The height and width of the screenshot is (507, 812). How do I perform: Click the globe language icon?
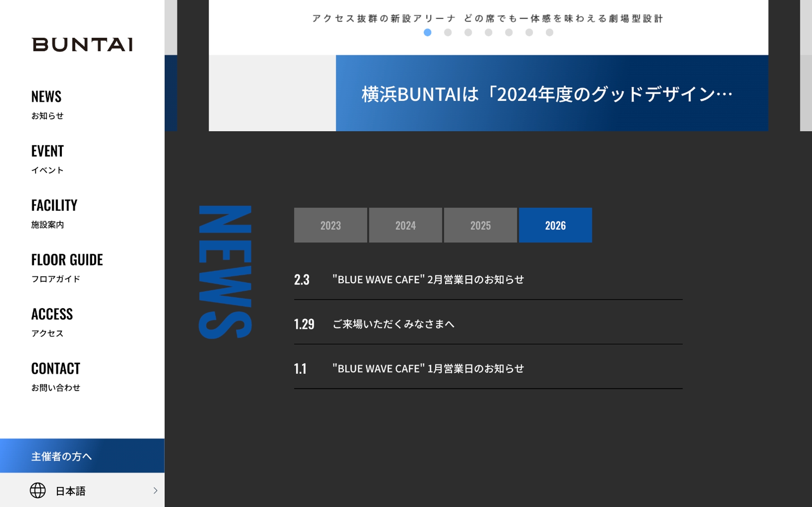37,490
